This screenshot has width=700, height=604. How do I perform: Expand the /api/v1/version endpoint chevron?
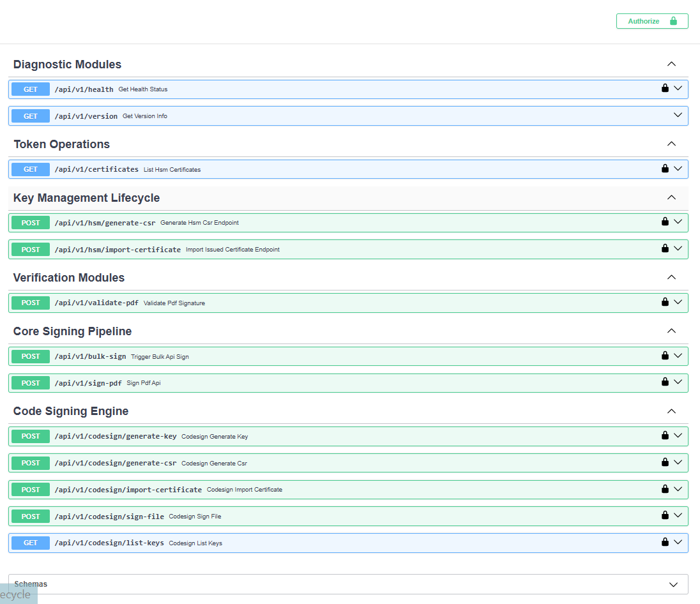678,115
